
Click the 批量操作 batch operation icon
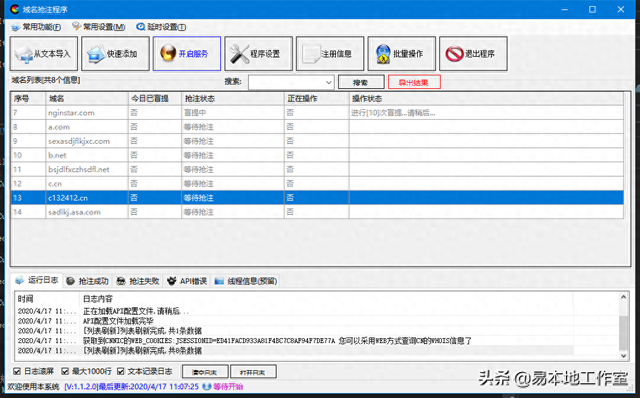tap(402, 53)
